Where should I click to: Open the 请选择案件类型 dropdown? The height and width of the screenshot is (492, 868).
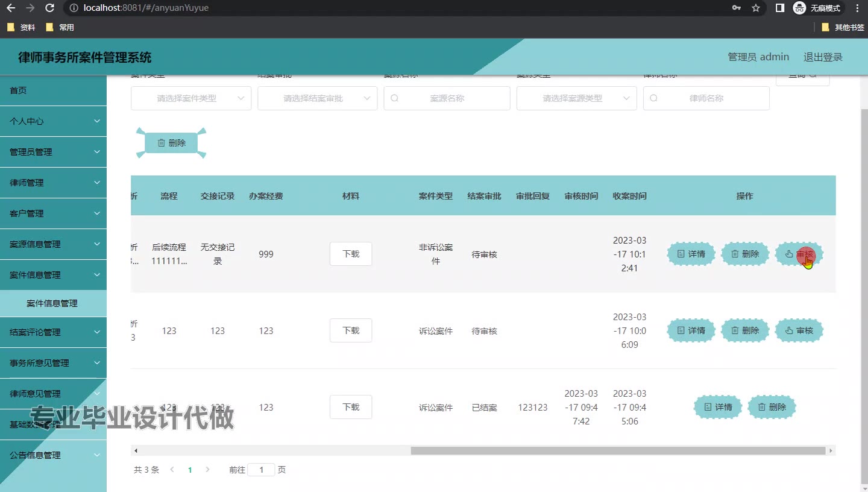[x=191, y=98]
